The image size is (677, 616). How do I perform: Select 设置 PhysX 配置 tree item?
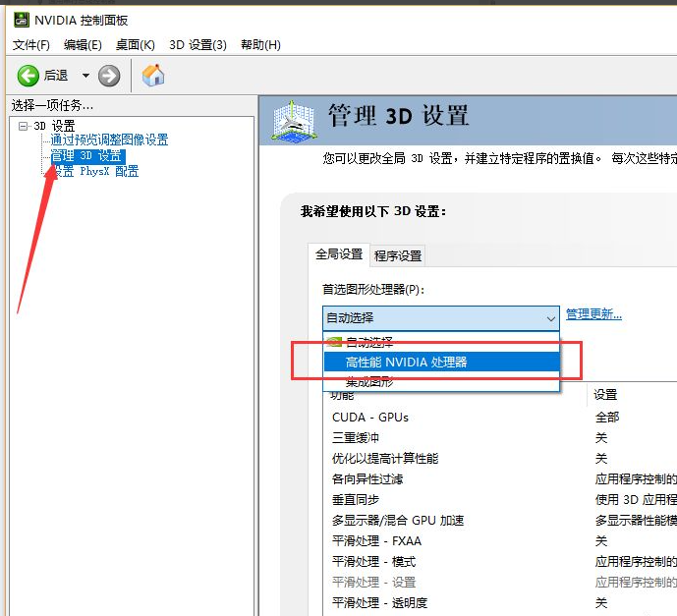(95, 172)
